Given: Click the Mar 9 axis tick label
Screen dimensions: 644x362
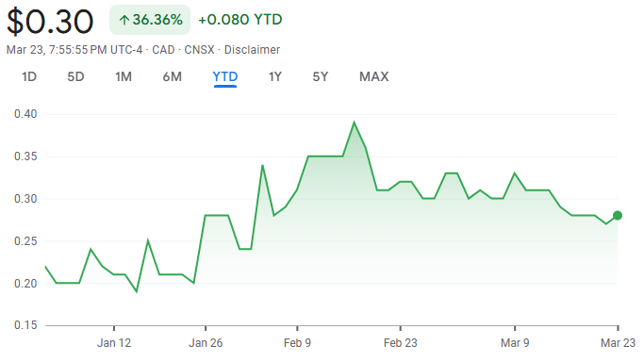Looking at the screenshot, I should click(x=515, y=343).
